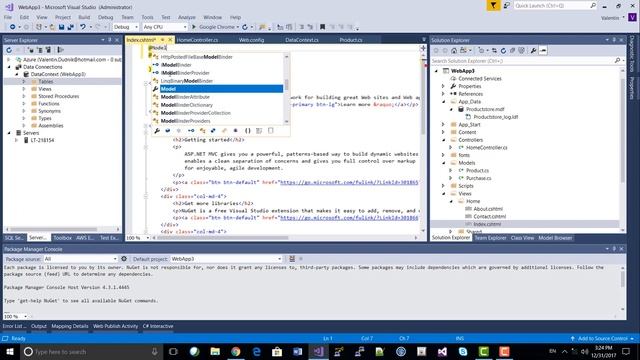Select About.cshtml in Solution Explorer
Screen dimensions: 640x360
[488, 209]
